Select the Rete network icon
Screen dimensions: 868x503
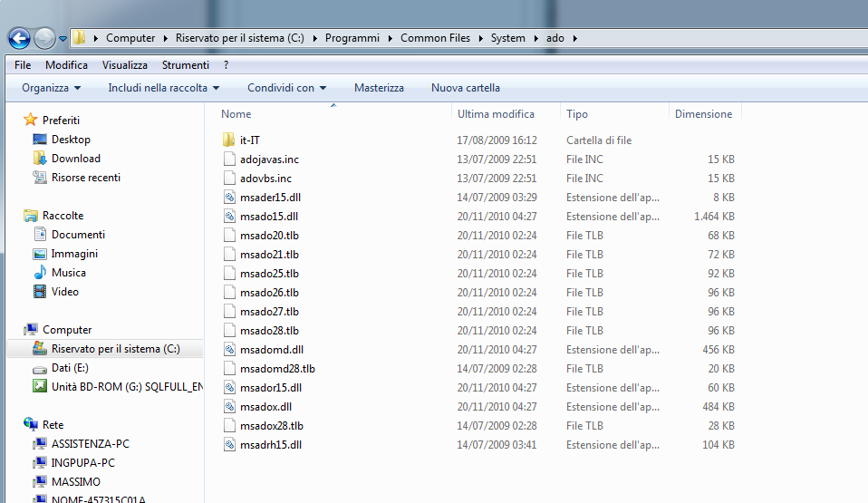[x=31, y=424]
